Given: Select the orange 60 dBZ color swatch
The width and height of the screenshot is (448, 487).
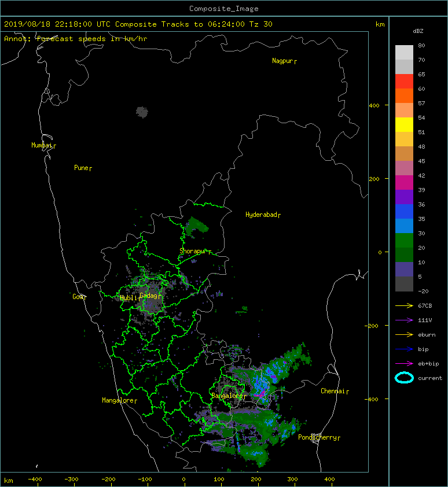Looking at the screenshot, I should [x=404, y=95].
